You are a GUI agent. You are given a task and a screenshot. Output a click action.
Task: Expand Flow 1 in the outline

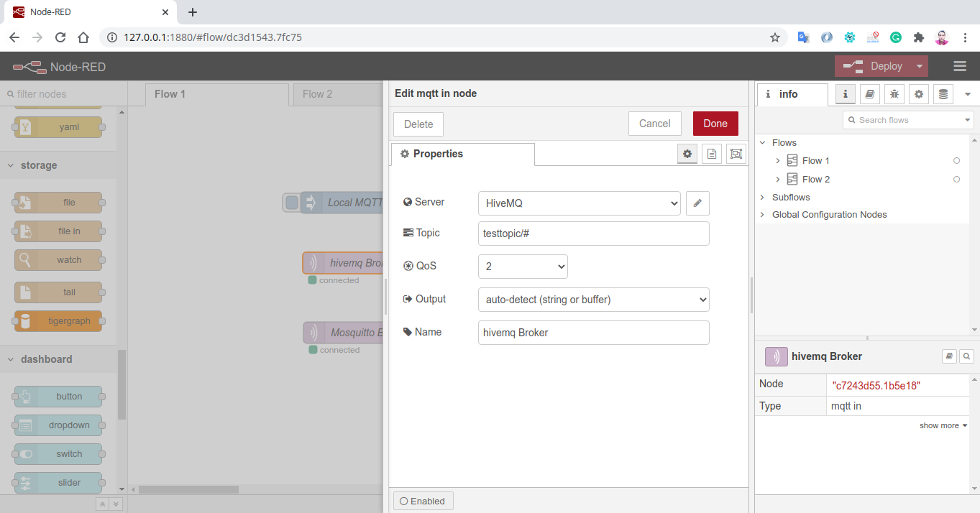(777, 161)
